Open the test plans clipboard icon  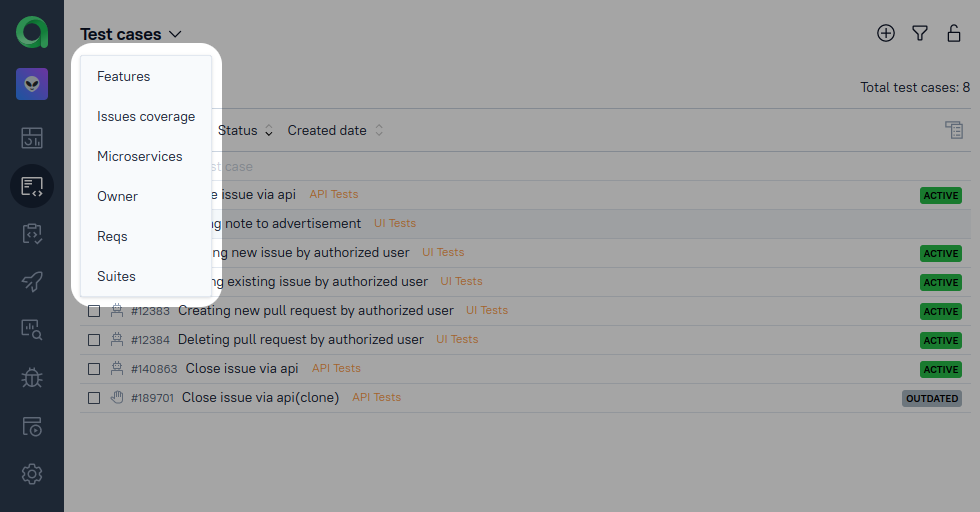[x=32, y=233]
